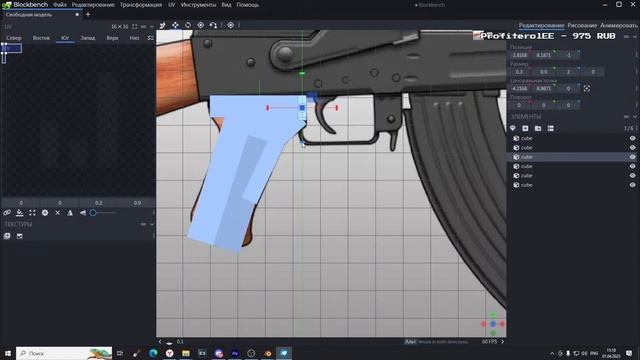
Task: Click the last target icon in top toolbar
Action: [231, 25]
